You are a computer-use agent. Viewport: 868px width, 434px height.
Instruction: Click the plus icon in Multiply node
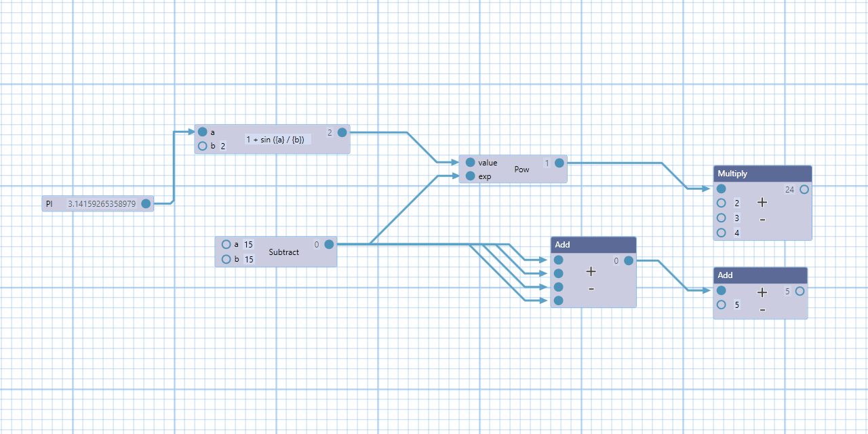point(762,202)
